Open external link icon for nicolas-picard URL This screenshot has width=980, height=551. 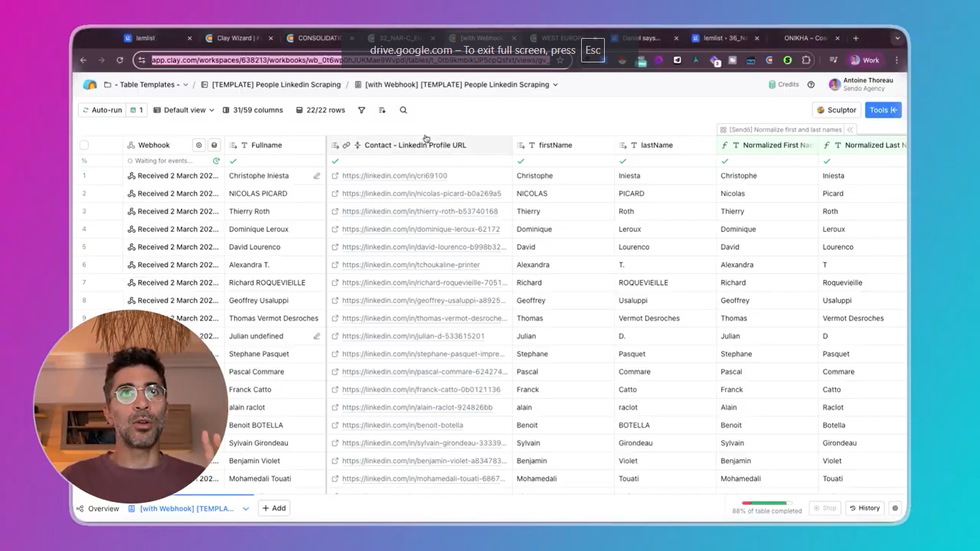(x=335, y=194)
